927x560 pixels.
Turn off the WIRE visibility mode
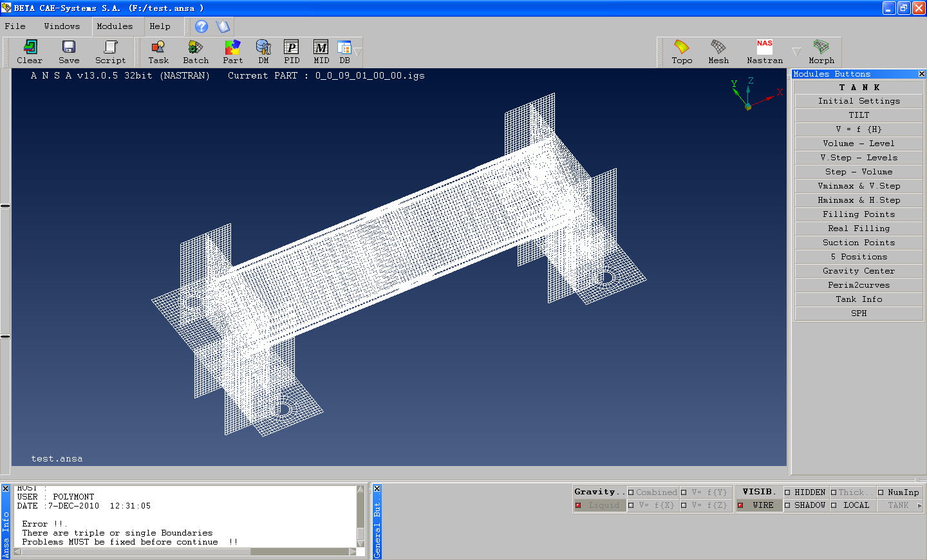(740, 505)
